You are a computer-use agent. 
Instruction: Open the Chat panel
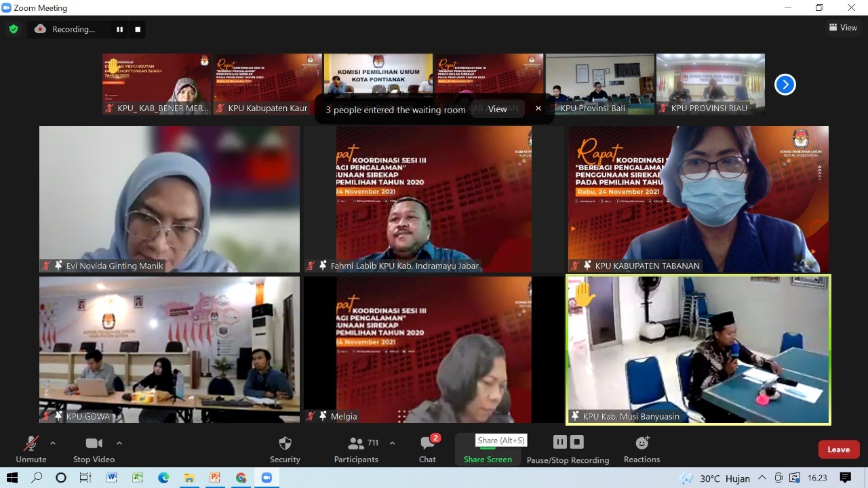point(427,449)
